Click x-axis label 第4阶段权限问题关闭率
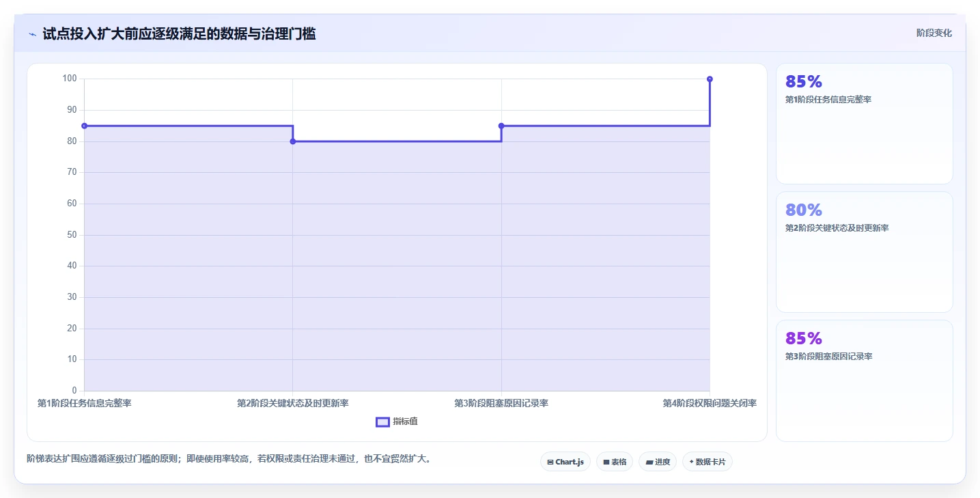The height and width of the screenshot is (498, 980). 710,403
